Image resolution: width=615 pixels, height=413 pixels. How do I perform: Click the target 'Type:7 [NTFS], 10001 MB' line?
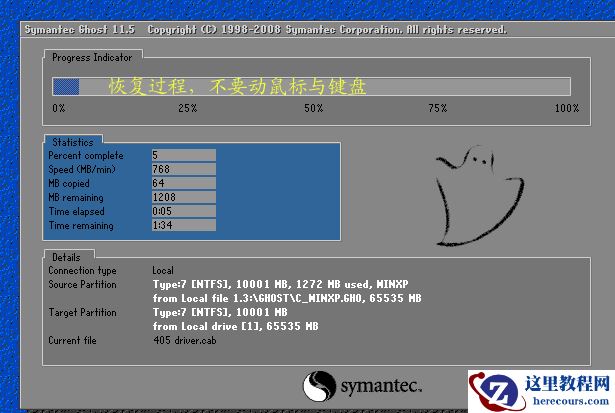coord(220,313)
